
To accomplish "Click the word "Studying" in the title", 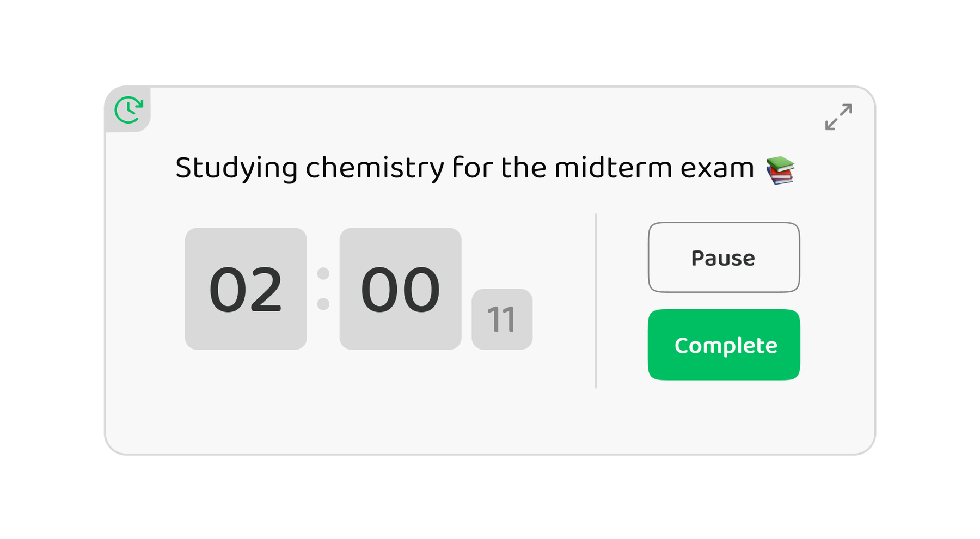I will click(x=236, y=168).
